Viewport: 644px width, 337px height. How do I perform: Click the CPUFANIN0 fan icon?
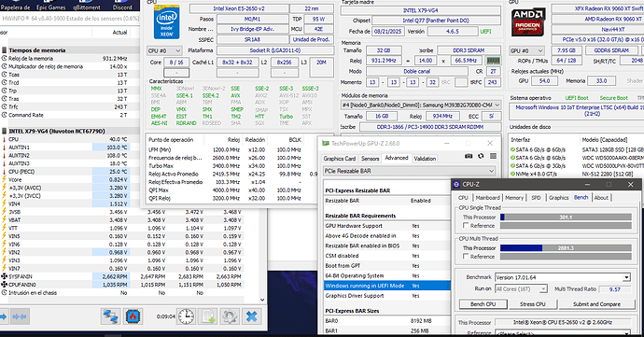coord(4,285)
